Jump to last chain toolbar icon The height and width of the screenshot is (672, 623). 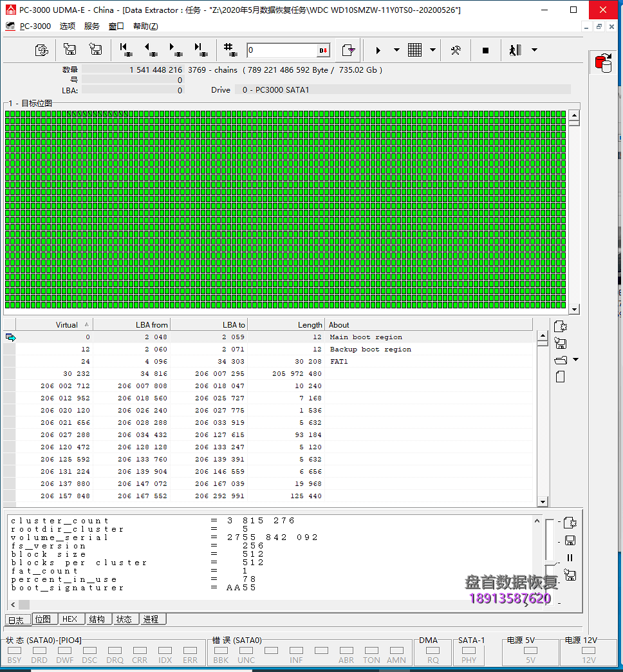[201, 50]
